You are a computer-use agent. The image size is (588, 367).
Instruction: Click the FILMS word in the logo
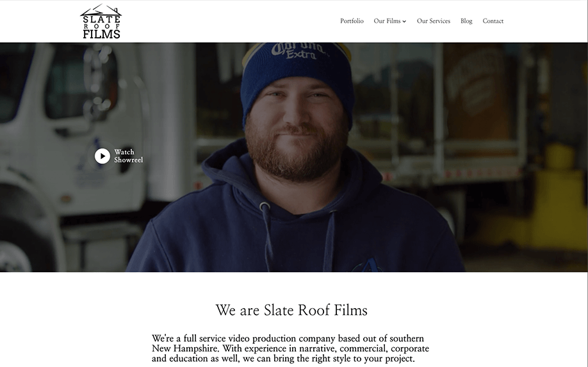[x=102, y=34]
